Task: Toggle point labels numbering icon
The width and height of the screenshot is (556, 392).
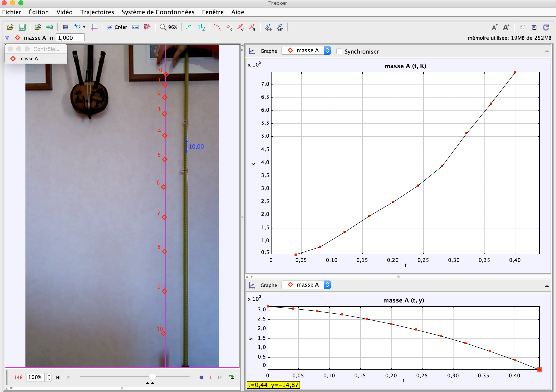Action: (x=201, y=27)
